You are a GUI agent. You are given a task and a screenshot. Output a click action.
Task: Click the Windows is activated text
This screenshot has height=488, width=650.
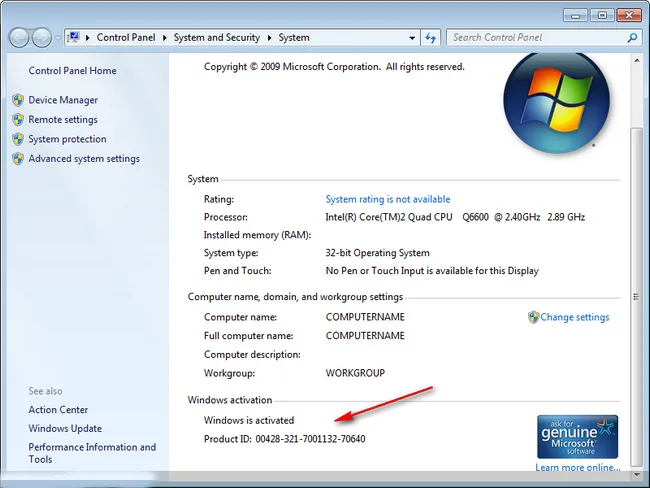click(249, 420)
